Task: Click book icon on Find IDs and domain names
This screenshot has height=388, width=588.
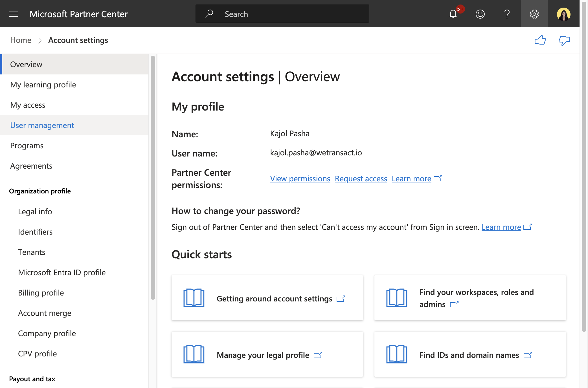Action: 397,354
